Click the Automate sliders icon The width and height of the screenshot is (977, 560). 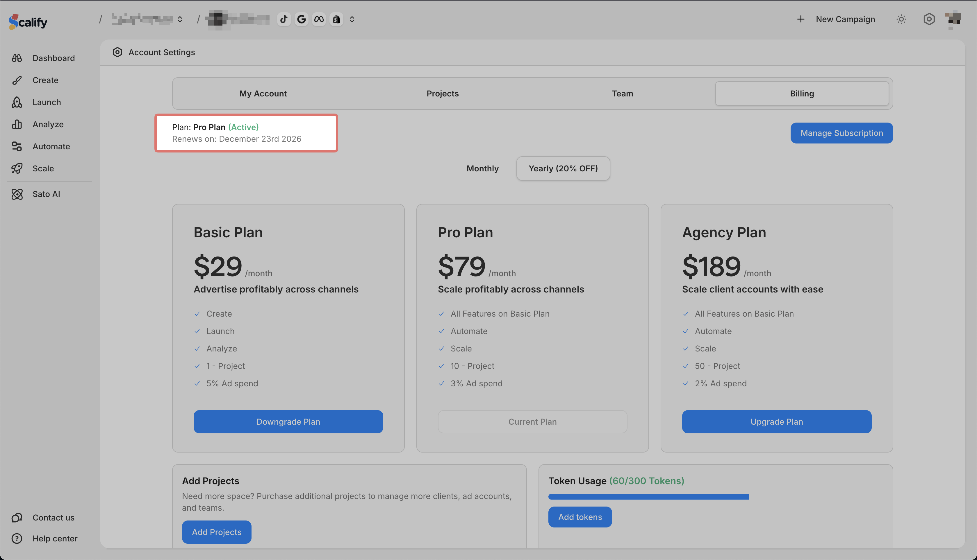[x=17, y=147]
